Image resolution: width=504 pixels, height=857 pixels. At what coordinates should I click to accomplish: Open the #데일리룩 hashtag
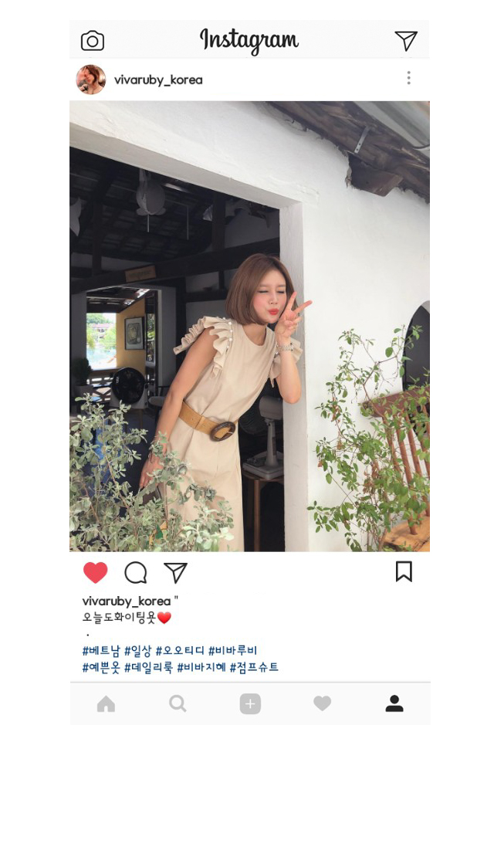(x=149, y=667)
